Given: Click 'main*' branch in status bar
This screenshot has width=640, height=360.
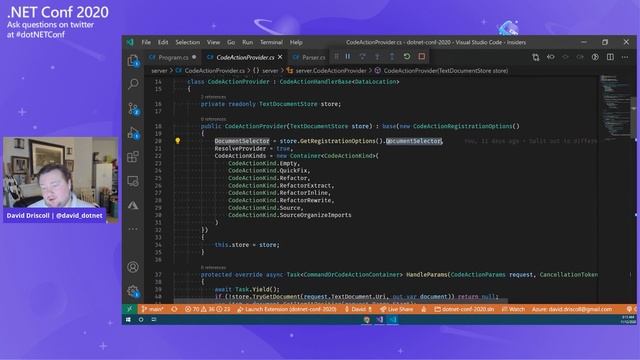Looking at the screenshot, I should [x=153, y=309].
